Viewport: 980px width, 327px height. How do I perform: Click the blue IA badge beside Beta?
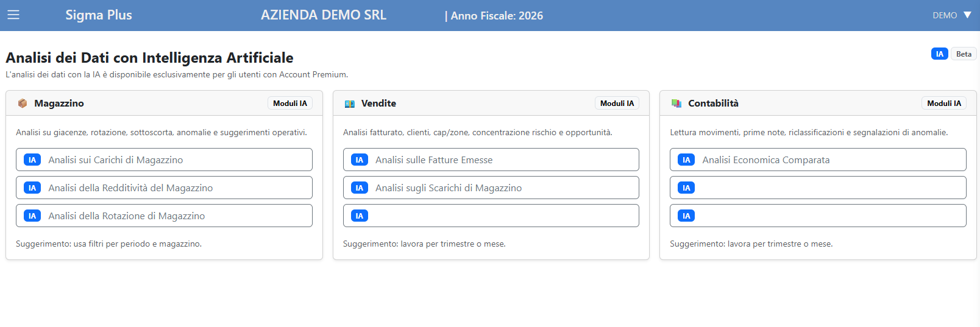[x=939, y=54]
